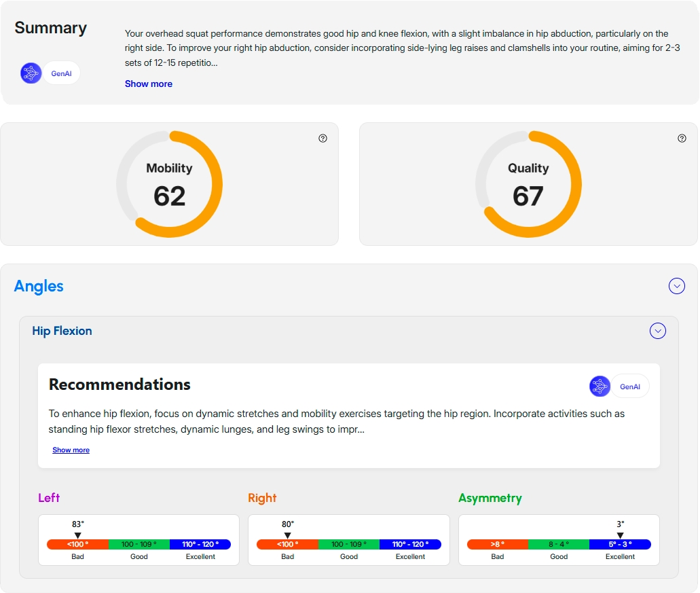Expand recommendations with Show more link
The image size is (700, 593).
[71, 450]
